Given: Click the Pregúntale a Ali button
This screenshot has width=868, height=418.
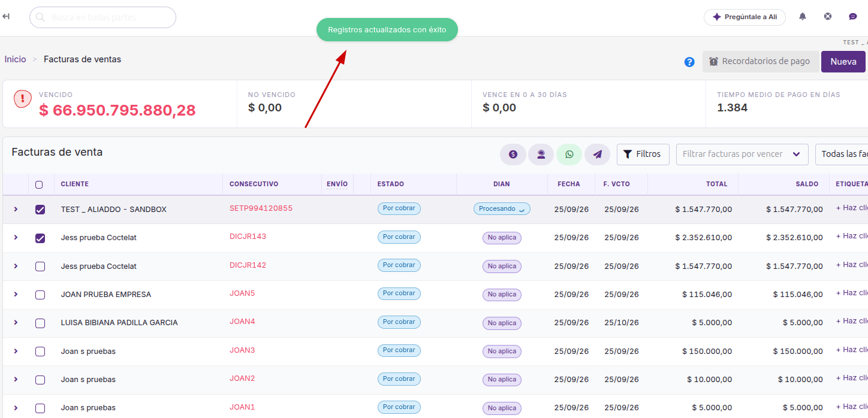Looking at the screenshot, I should pos(745,17).
